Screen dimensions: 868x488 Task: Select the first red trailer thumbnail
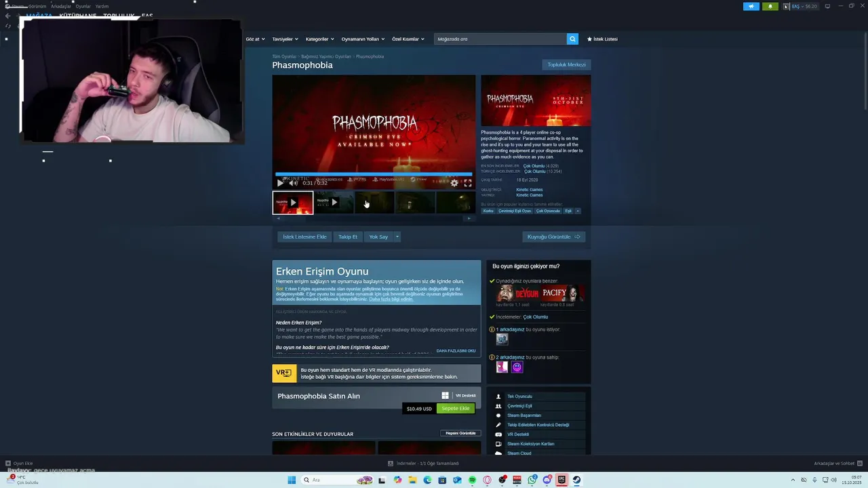293,203
